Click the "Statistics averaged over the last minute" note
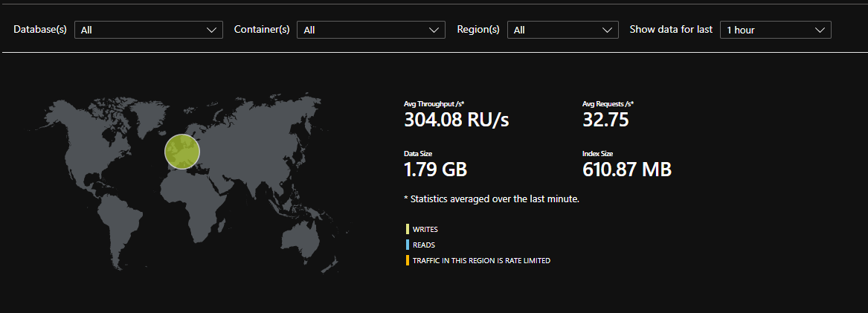868x313 pixels. pyautogui.click(x=491, y=199)
